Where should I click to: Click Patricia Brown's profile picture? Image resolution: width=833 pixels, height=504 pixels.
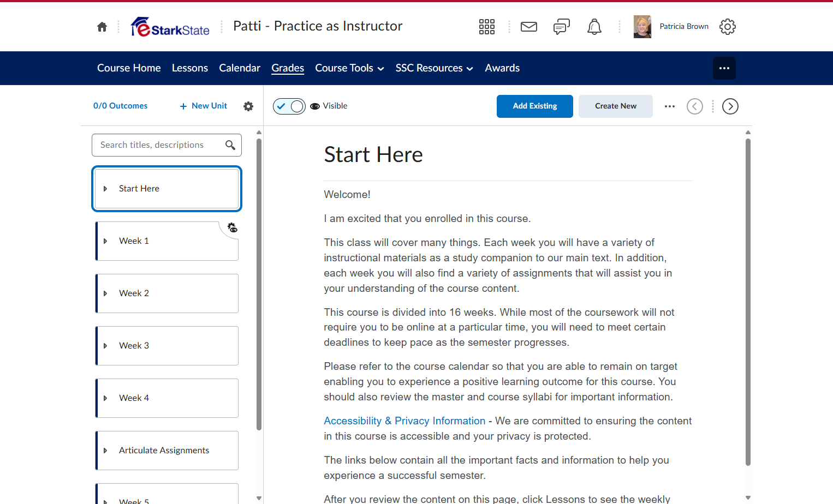click(642, 27)
